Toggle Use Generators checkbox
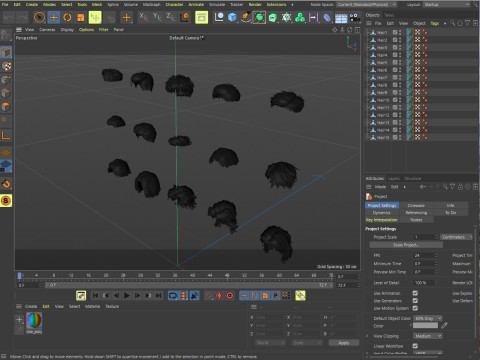 click(x=415, y=301)
